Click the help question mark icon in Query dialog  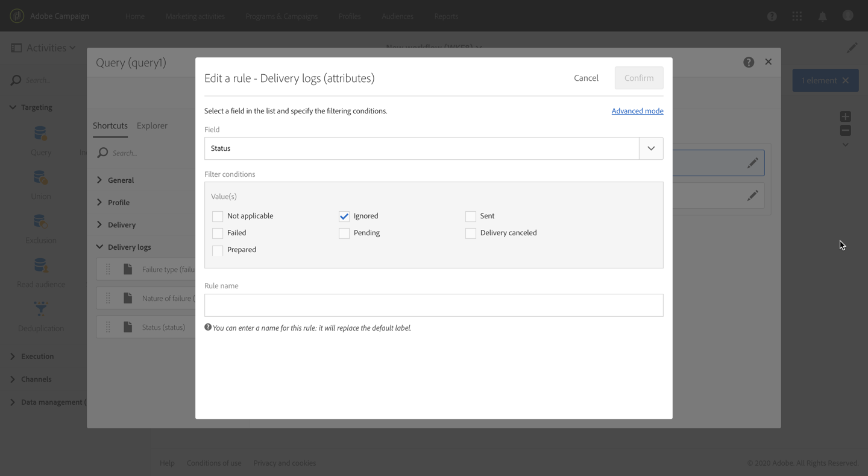[x=749, y=62]
